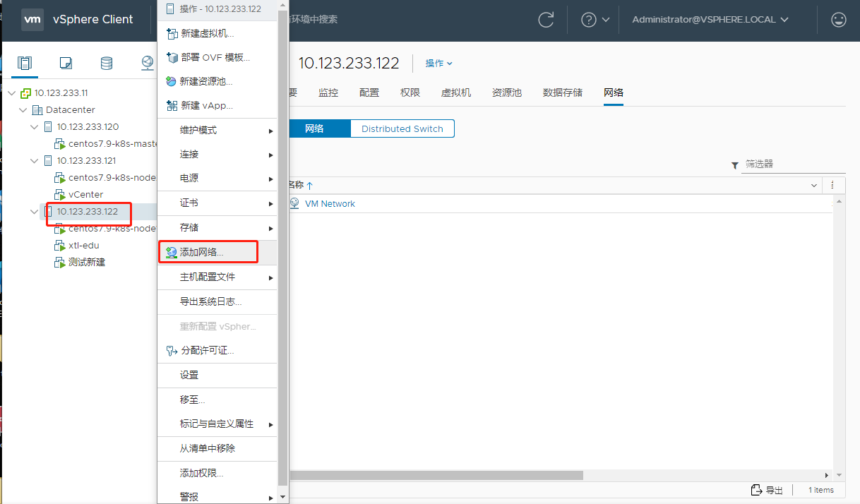The width and height of the screenshot is (860, 504).
Task: Collapse the 10.123.233.120 host node
Action: click(x=35, y=126)
